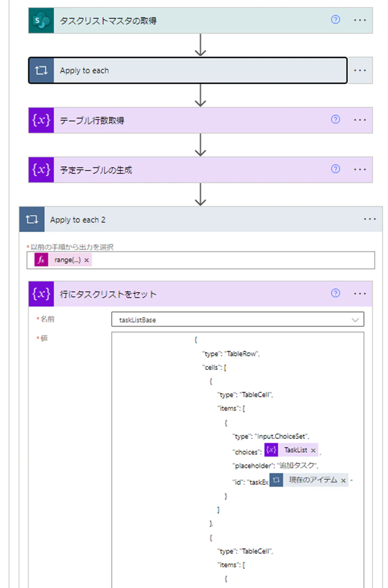Click SharePoint icon on タスクリストマスタの取得 step
388x588 pixels.
(41, 21)
